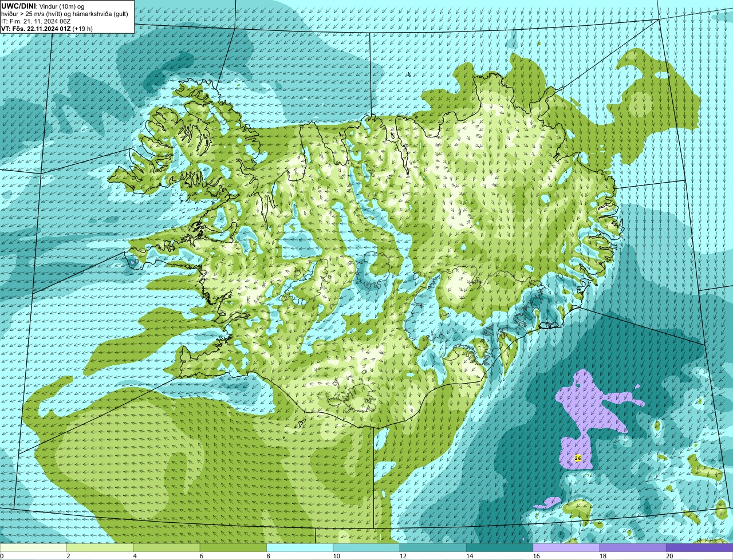The height and width of the screenshot is (560, 733).
Task: Click the legend scale label '6'
Action: point(202,556)
